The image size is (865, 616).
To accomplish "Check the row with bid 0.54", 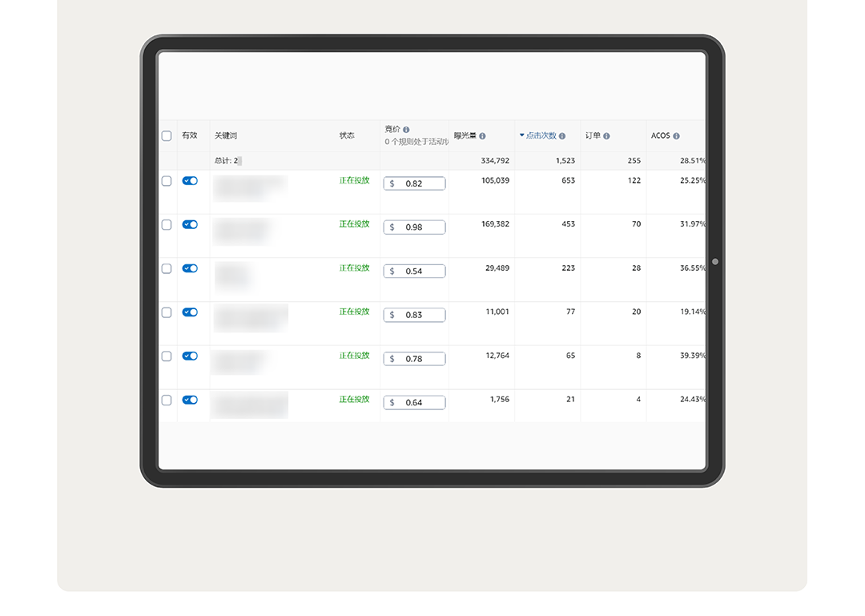I will (167, 269).
